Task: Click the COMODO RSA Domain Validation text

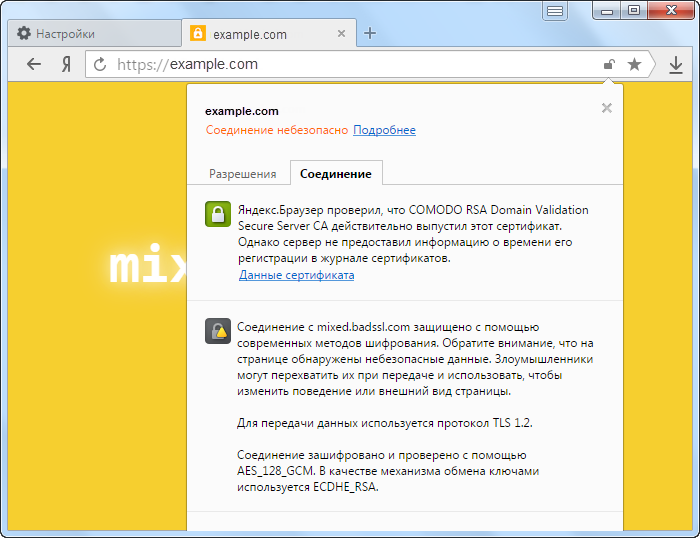Action: (499, 210)
